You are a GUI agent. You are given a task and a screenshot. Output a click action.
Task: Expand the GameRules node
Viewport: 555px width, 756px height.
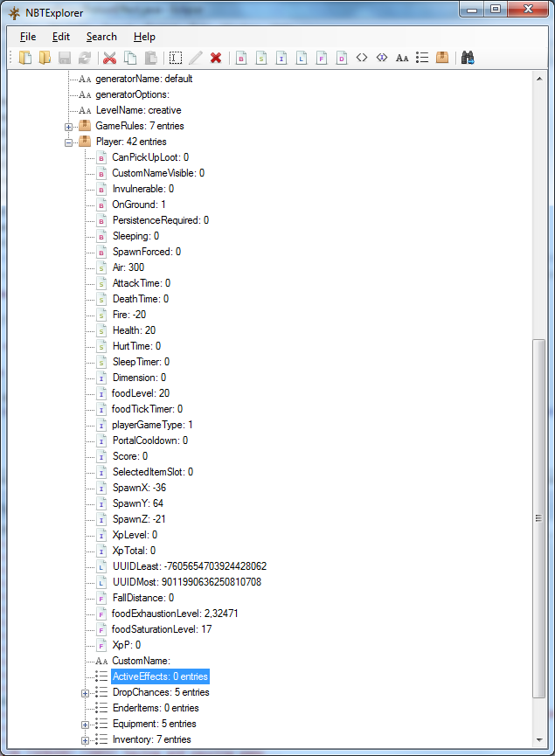click(x=68, y=127)
